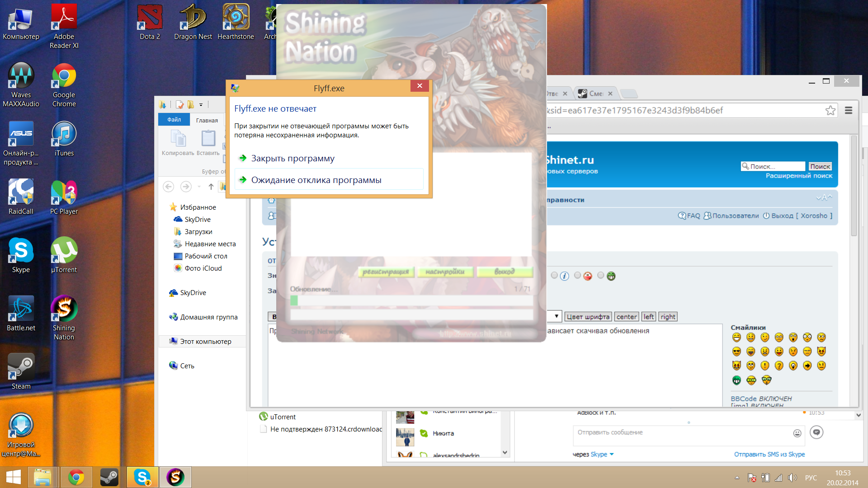Open Steam desktop shortcut
The width and height of the screenshot is (868, 488).
(x=21, y=371)
